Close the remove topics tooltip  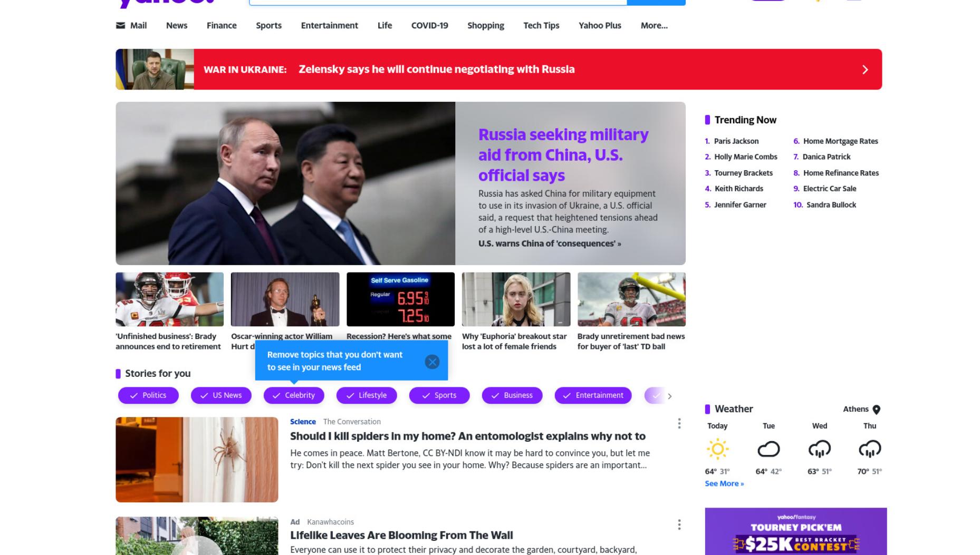(x=432, y=362)
